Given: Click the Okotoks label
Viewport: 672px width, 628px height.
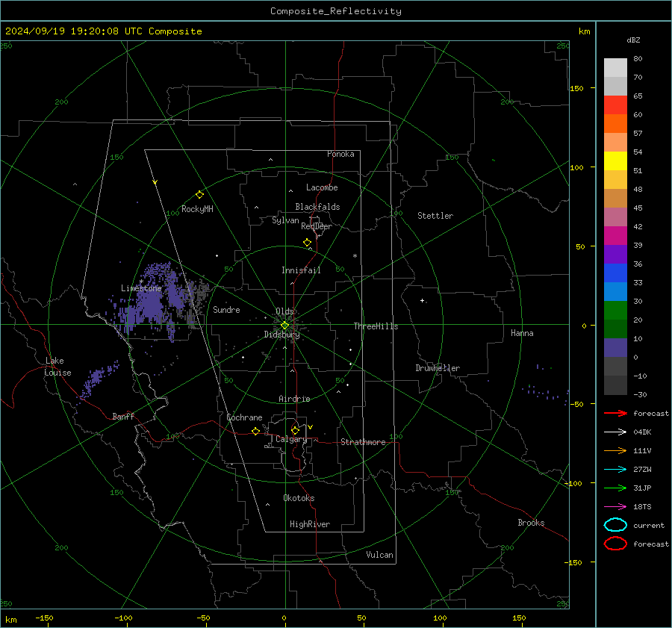Looking at the screenshot, I should pyautogui.click(x=299, y=498).
